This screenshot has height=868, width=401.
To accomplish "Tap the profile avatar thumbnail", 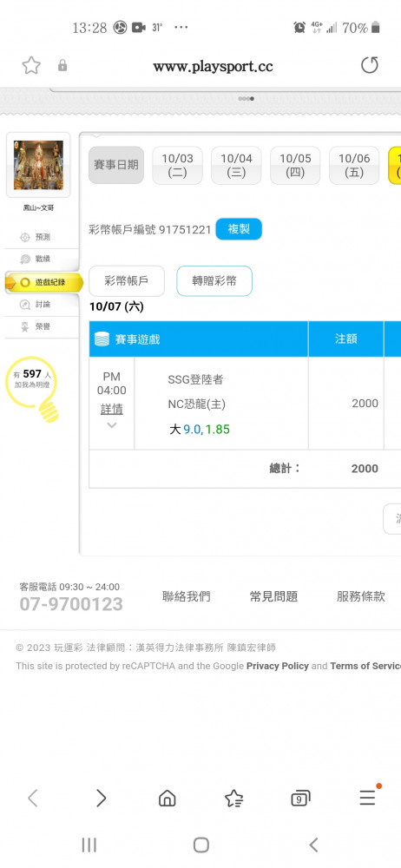I will [38, 165].
